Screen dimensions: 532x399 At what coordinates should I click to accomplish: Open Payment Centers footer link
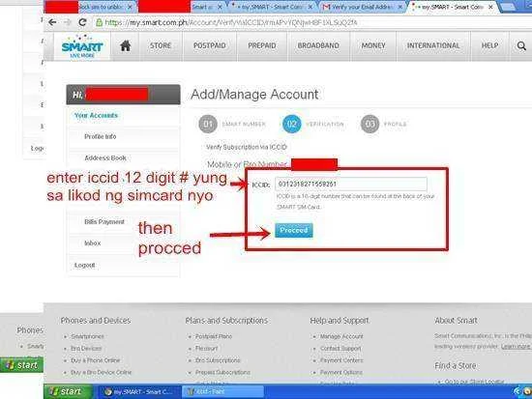point(341,360)
